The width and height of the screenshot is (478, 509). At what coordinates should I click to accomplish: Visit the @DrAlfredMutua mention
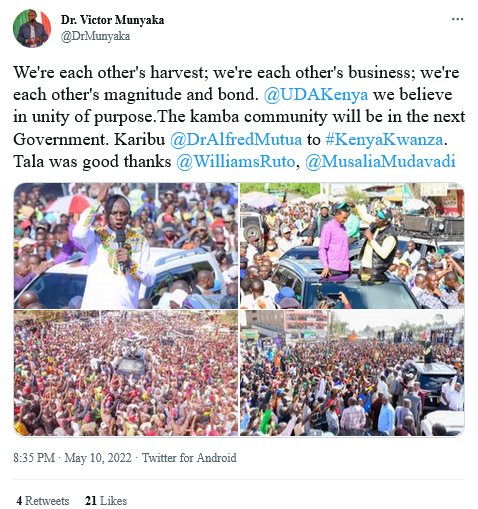(236, 139)
